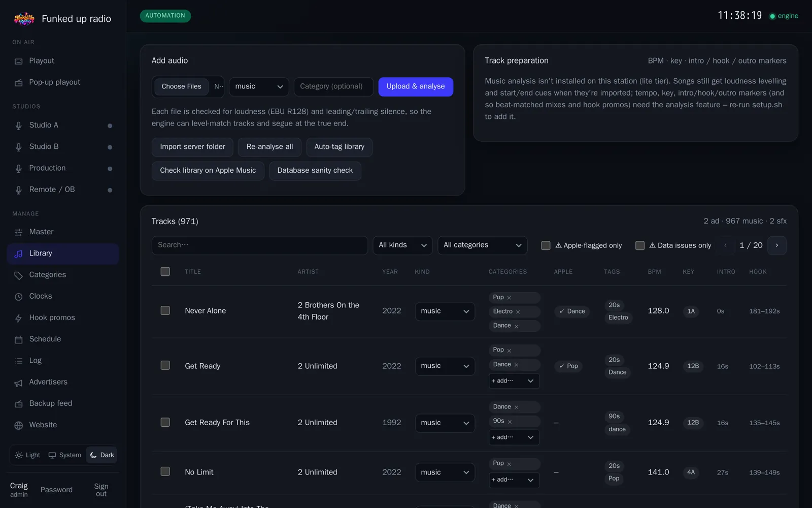Screen dimensions: 812x508
Task: Tick the Get Ready For This checkbox
Action: click(165, 422)
